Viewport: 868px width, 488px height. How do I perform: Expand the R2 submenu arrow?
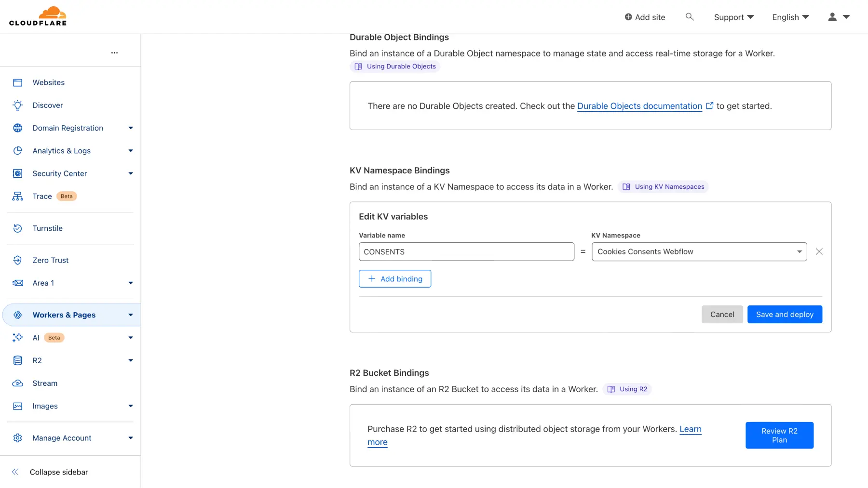[131, 360]
